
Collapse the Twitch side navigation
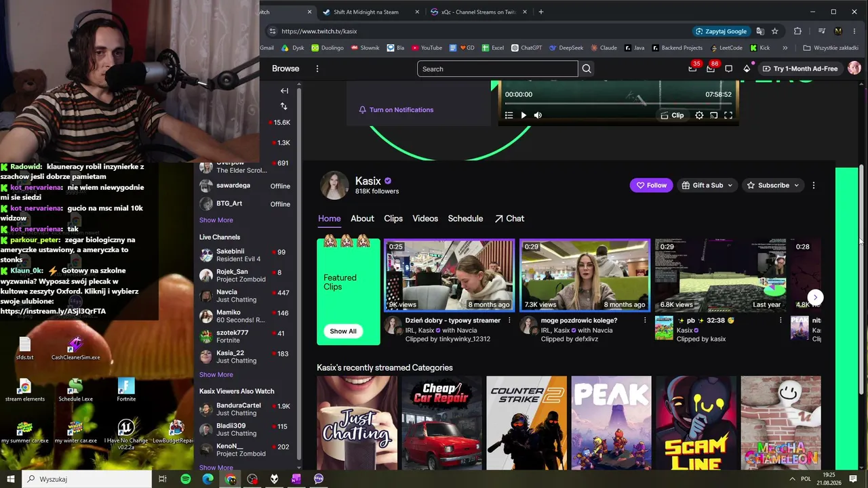pos(284,90)
